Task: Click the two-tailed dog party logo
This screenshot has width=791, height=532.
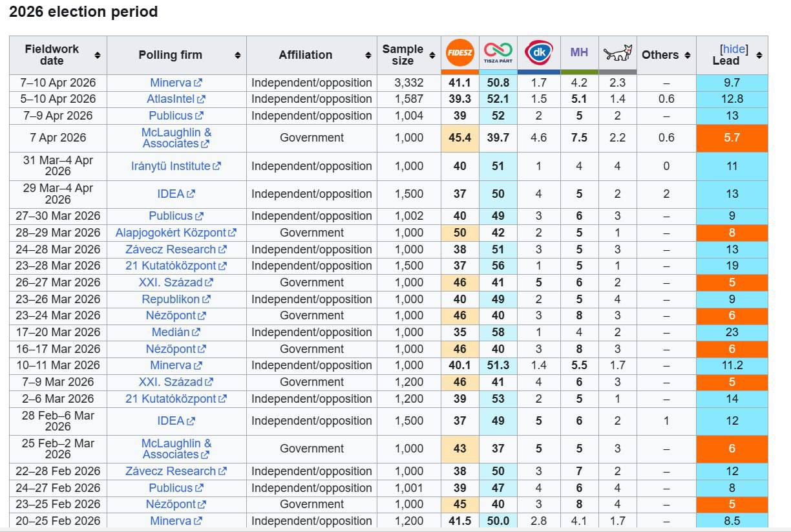Action: coord(617,54)
